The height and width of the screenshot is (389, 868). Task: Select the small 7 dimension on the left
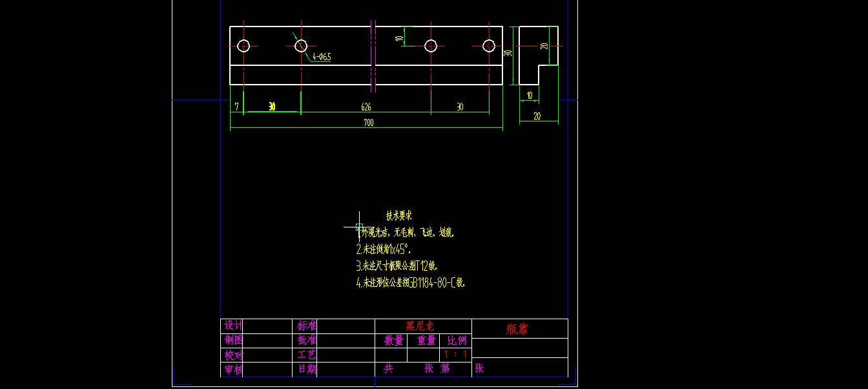(236, 107)
